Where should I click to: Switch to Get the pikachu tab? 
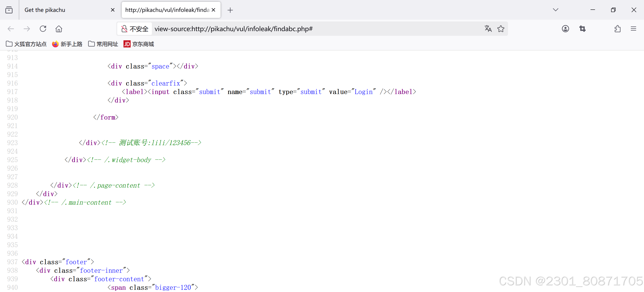[62, 10]
